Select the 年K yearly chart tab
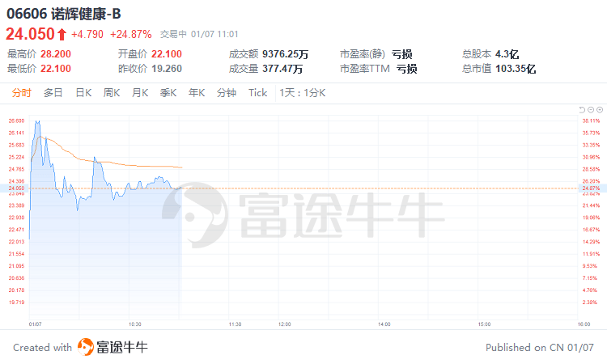This screenshot has width=607, height=364. [197, 93]
